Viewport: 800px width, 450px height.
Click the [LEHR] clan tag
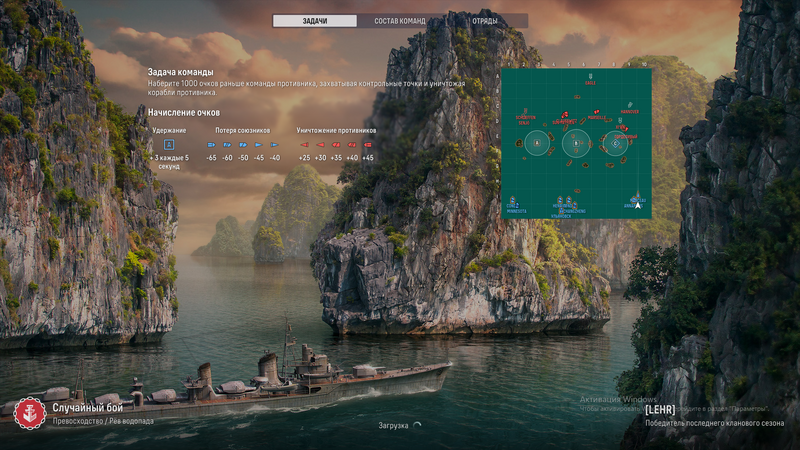[660, 410]
